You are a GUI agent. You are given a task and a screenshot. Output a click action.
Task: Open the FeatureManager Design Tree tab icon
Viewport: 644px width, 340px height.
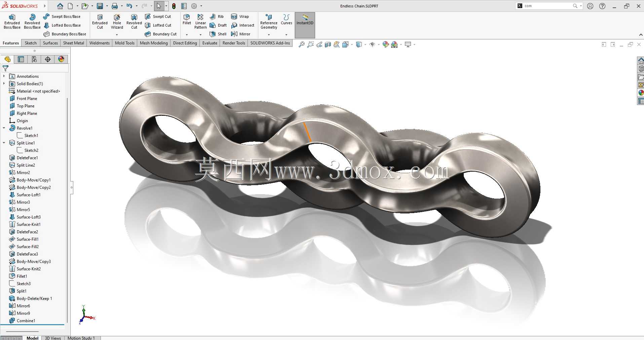coord(7,59)
